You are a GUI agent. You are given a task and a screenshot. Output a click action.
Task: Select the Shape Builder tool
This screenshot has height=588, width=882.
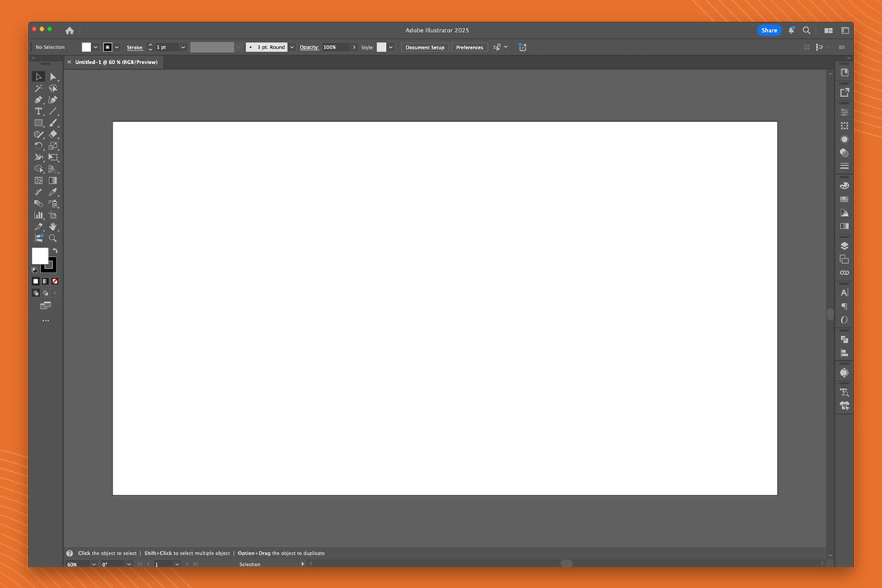[39, 169]
